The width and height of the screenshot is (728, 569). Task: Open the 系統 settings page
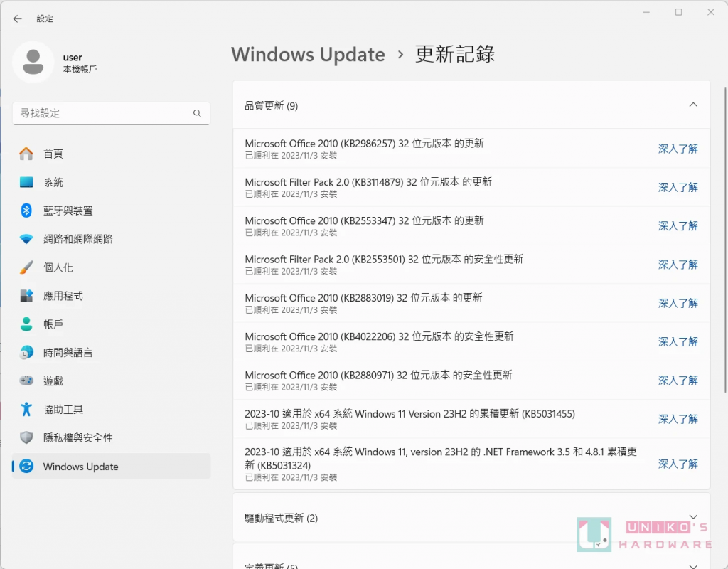click(x=112, y=182)
